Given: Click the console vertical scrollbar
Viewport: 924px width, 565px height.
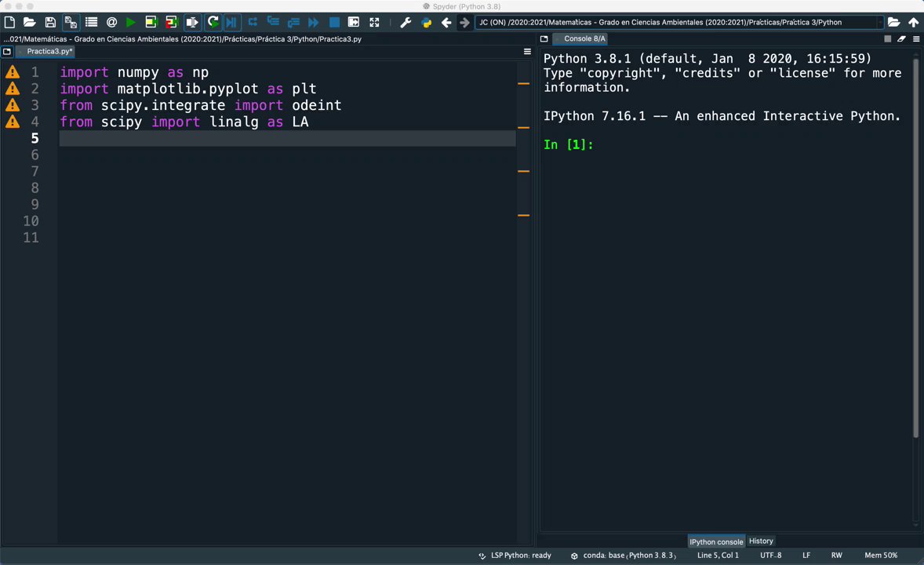Looking at the screenshot, I should (915, 248).
